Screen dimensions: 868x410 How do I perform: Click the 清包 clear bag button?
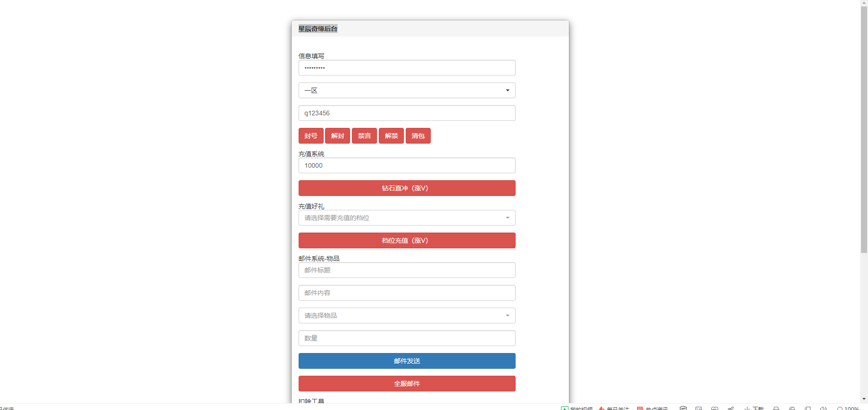pyautogui.click(x=418, y=136)
